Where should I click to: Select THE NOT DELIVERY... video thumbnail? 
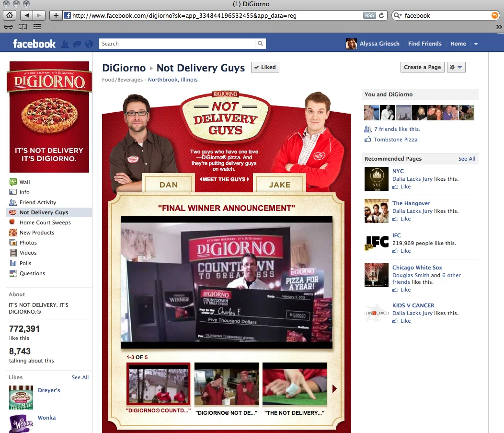click(295, 384)
